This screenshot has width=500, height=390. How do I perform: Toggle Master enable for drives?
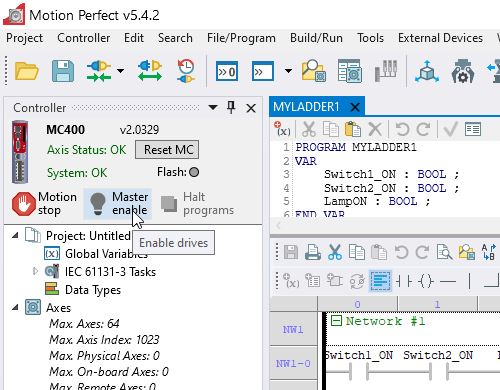118,204
